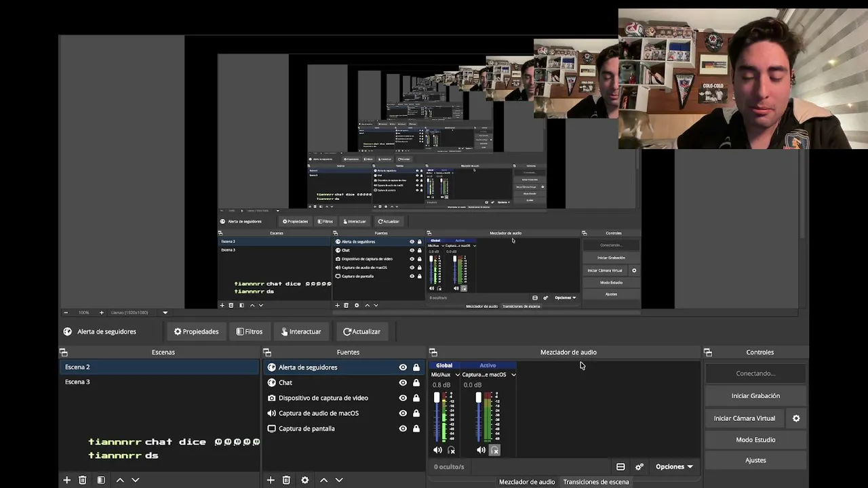
Task: Switch audio mixer layout icon
Action: click(620, 466)
